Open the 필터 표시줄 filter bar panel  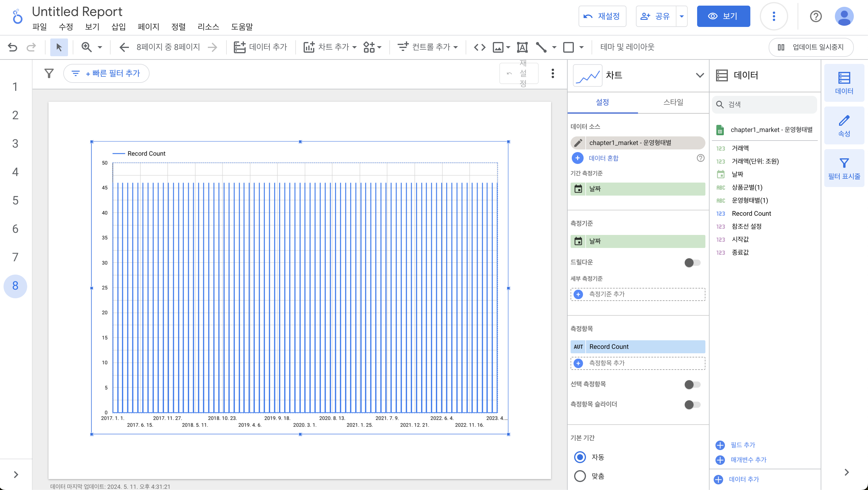tap(844, 168)
